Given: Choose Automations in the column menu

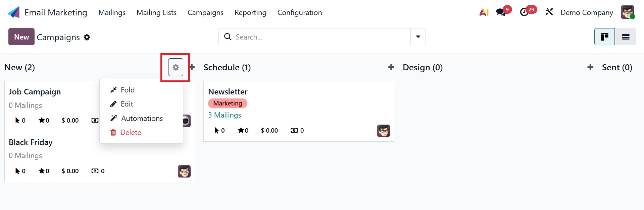Looking at the screenshot, I should [142, 118].
